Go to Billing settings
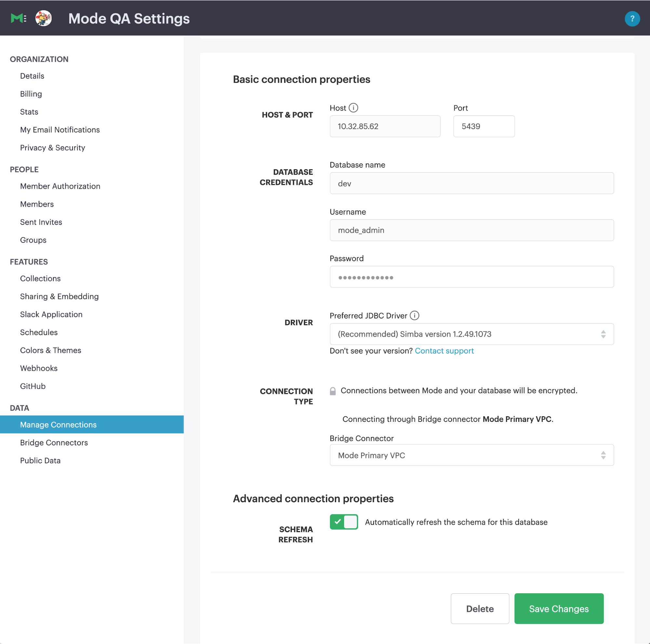This screenshot has height=644, width=650. tap(31, 94)
